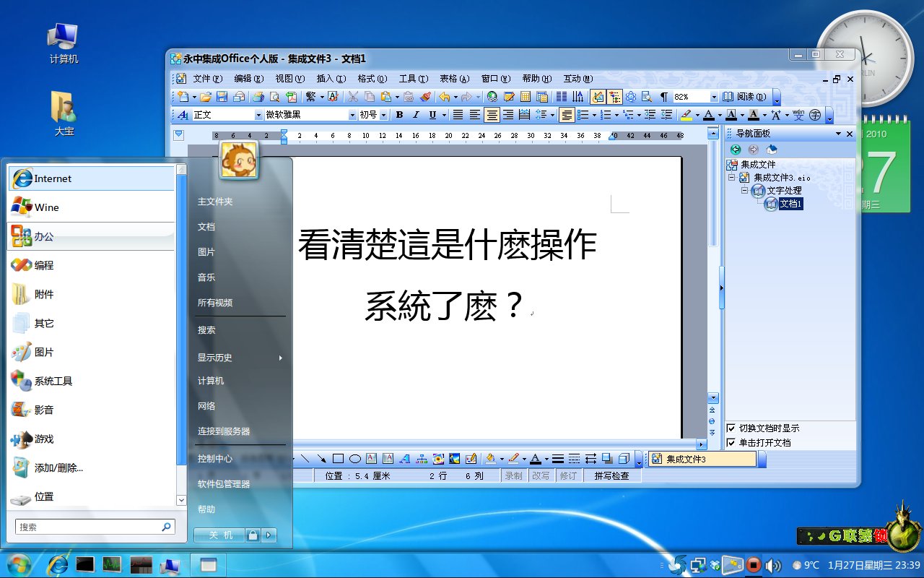Open the 插入(I) menu
The width and height of the screenshot is (924, 578).
click(331, 79)
